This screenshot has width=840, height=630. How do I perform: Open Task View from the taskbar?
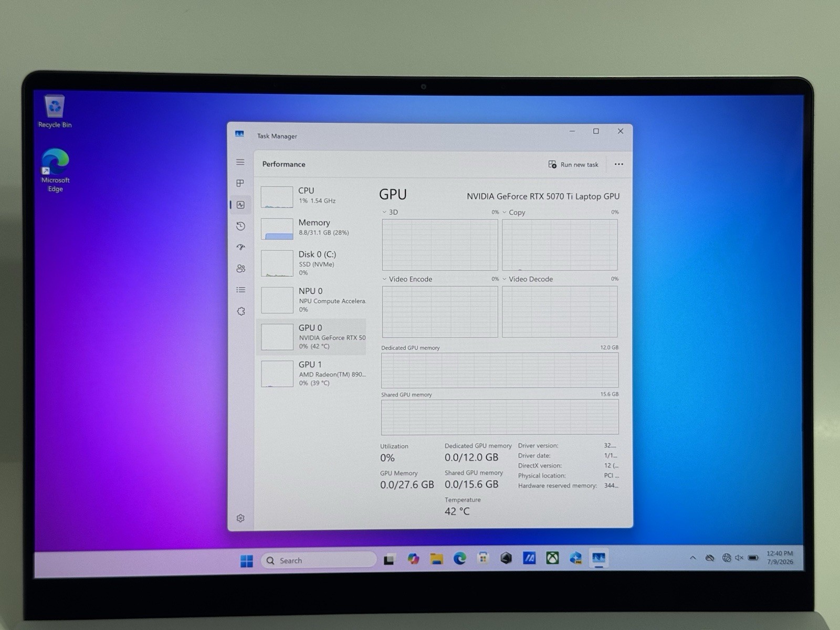coord(388,560)
